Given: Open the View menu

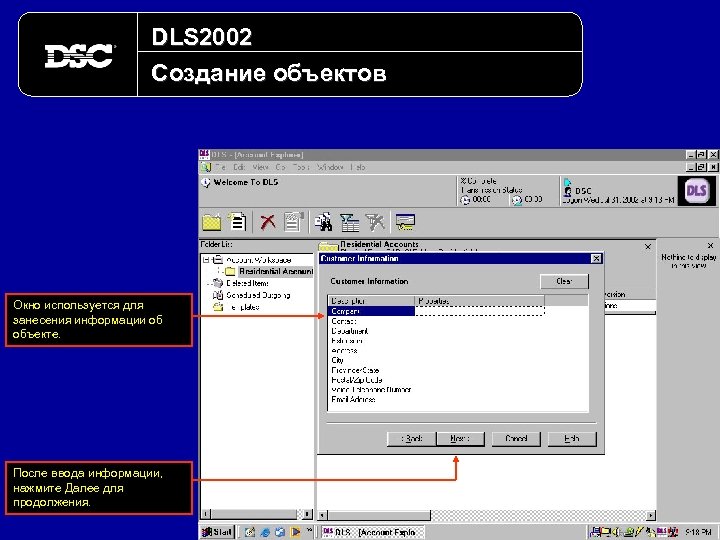Looking at the screenshot, I should (260, 167).
